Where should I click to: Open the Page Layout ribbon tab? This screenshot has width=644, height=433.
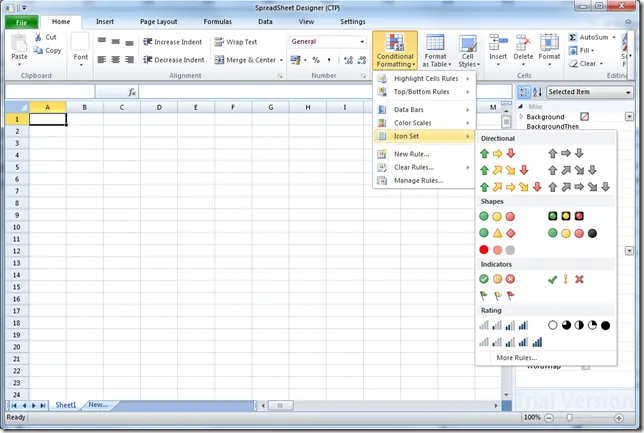[x=158, y=20]
